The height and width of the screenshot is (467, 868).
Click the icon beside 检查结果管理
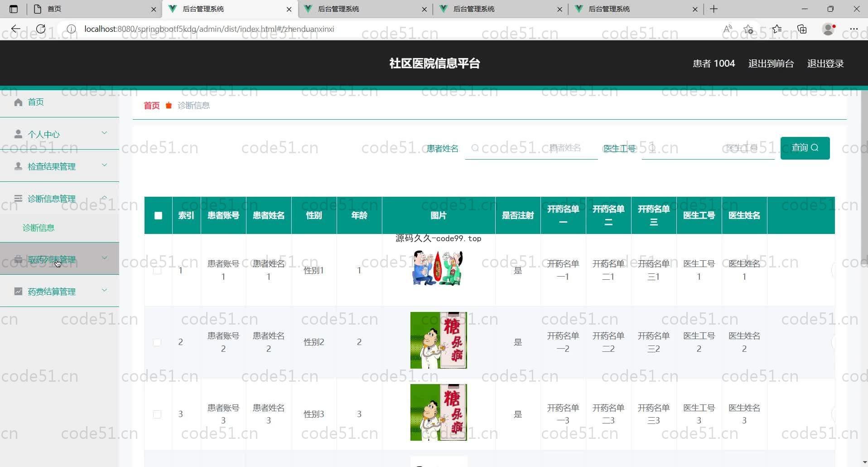pos(18,166)
